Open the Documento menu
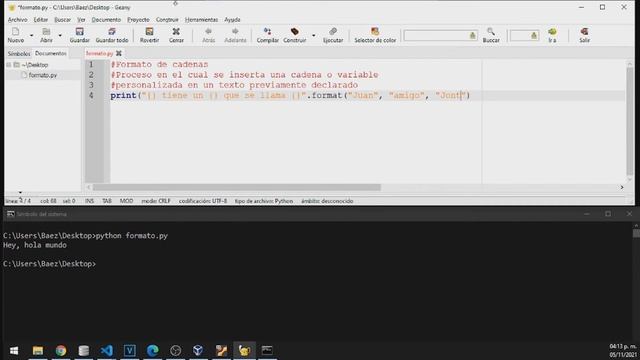Viewport: 640px width, 360px height. pos(106,20)
